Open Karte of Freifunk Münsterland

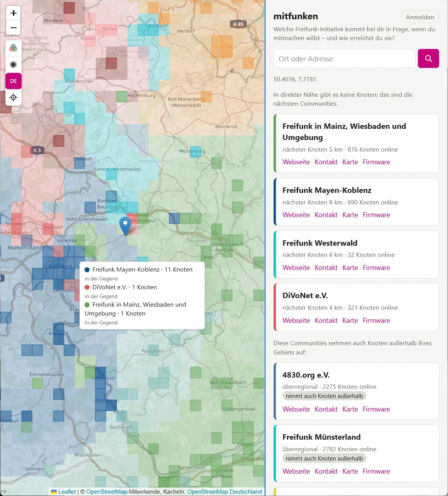[350, 471]
